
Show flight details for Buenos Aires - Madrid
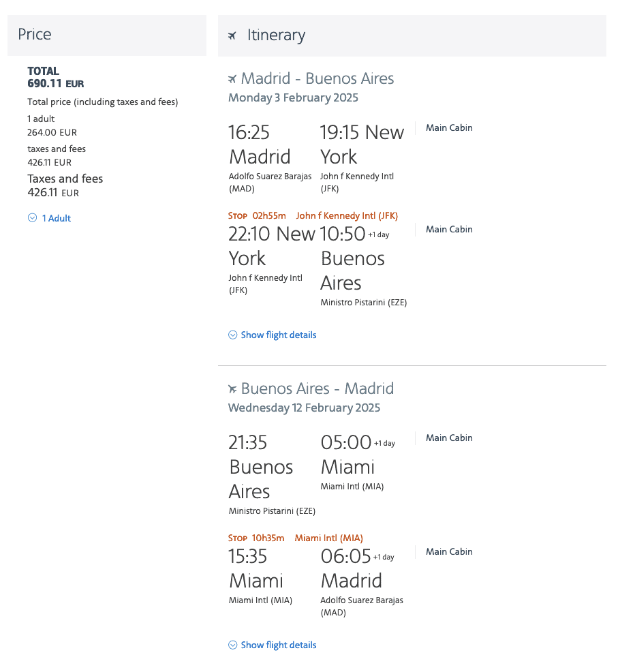(x=278, y=645)
